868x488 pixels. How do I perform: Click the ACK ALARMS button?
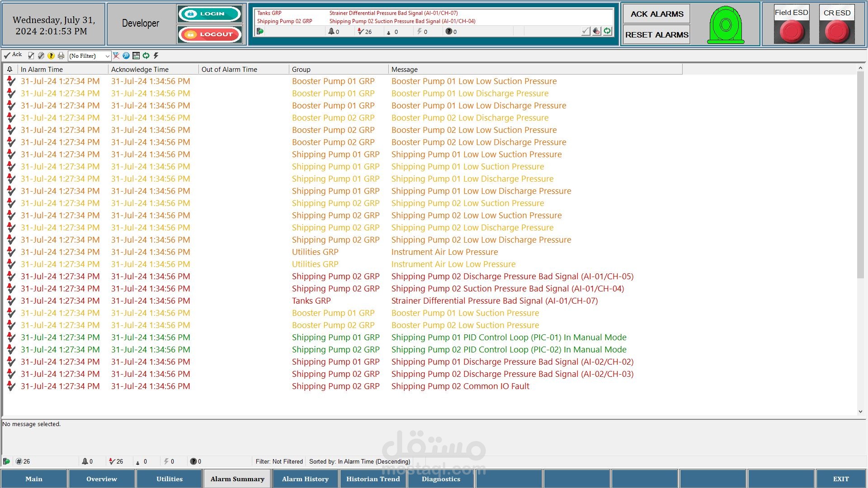coord(656,14)
